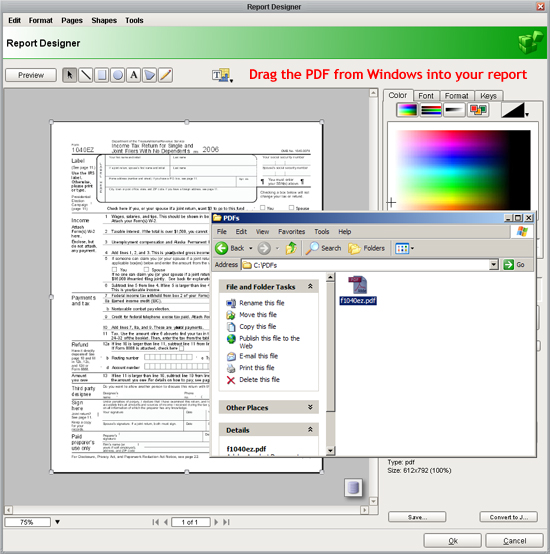Choose the color sliders mode icon
550x554 pixels.
[x=431, y=110]
